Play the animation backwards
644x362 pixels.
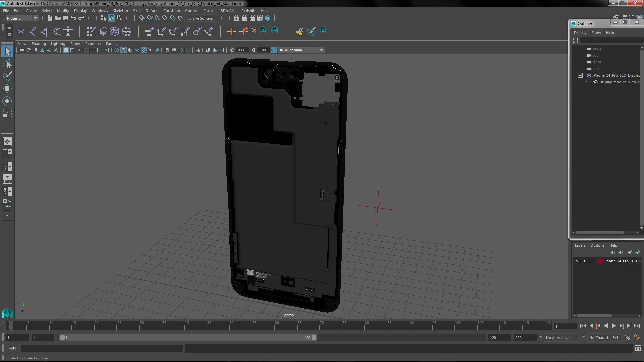coord(606,326)
